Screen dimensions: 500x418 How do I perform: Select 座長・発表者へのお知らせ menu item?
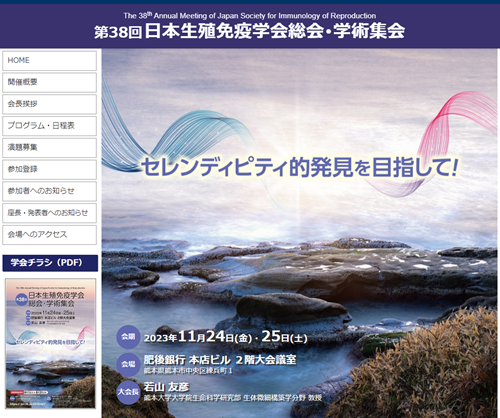49,213
